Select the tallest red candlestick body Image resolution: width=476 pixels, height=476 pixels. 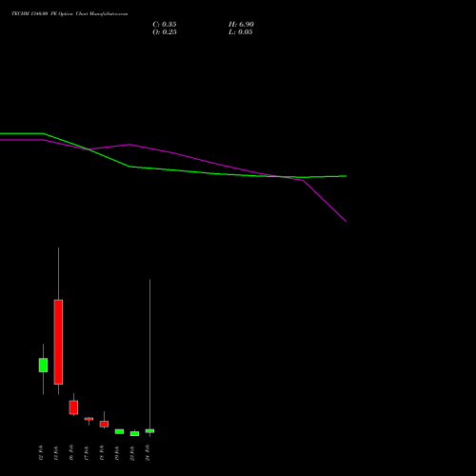click(x=58, y=342)
